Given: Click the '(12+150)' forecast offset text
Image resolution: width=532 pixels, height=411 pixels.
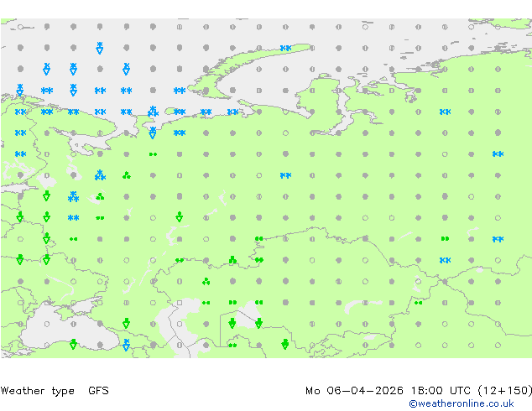Looking at the screenshot, I should pyautogui.click(x=505, y=391).
